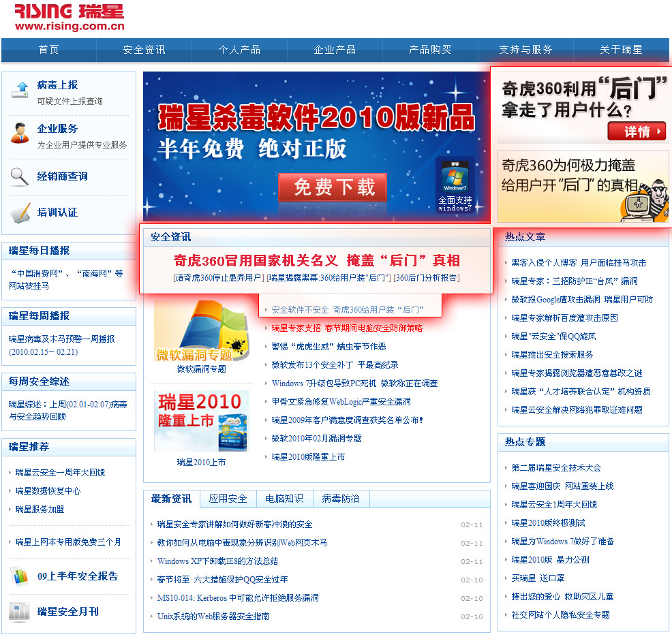This screenshot has height=641, width=672.
Task: Open 黑客入侵个人博客 hot article
Action: pyautogui.click(x=579, y=263)
